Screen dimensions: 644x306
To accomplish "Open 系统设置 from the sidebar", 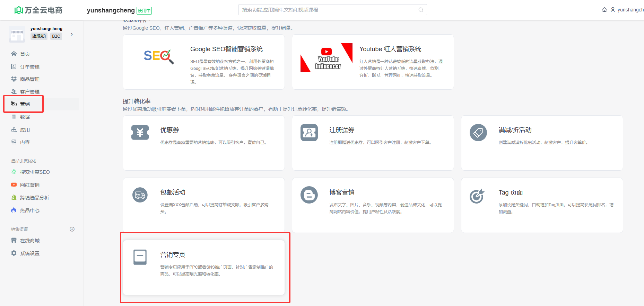I will (29, 253).
